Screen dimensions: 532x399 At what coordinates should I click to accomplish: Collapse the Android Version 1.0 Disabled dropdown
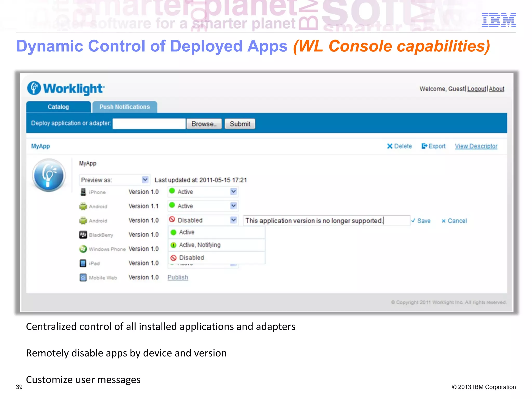pos(203,220)
